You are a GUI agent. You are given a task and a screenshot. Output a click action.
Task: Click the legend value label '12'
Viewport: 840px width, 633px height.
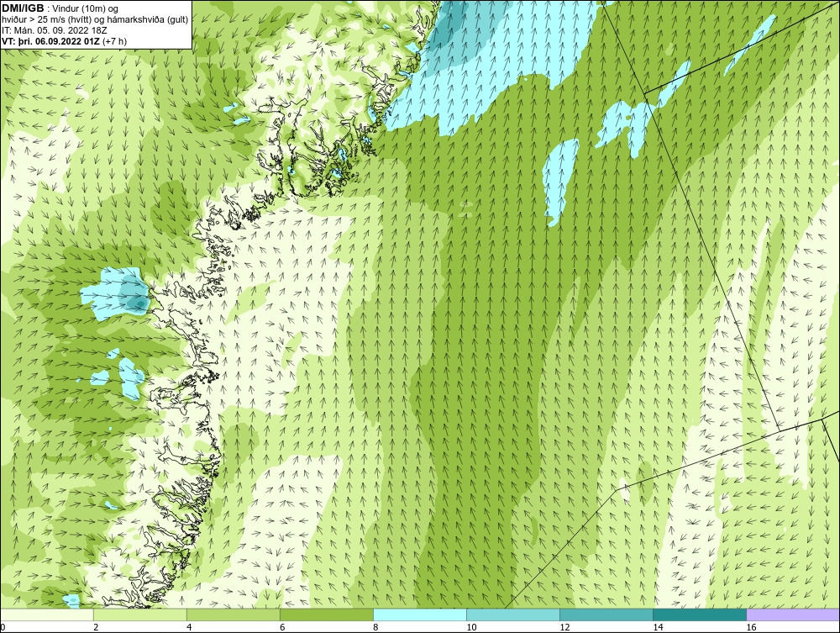click(x=564, y=627)
